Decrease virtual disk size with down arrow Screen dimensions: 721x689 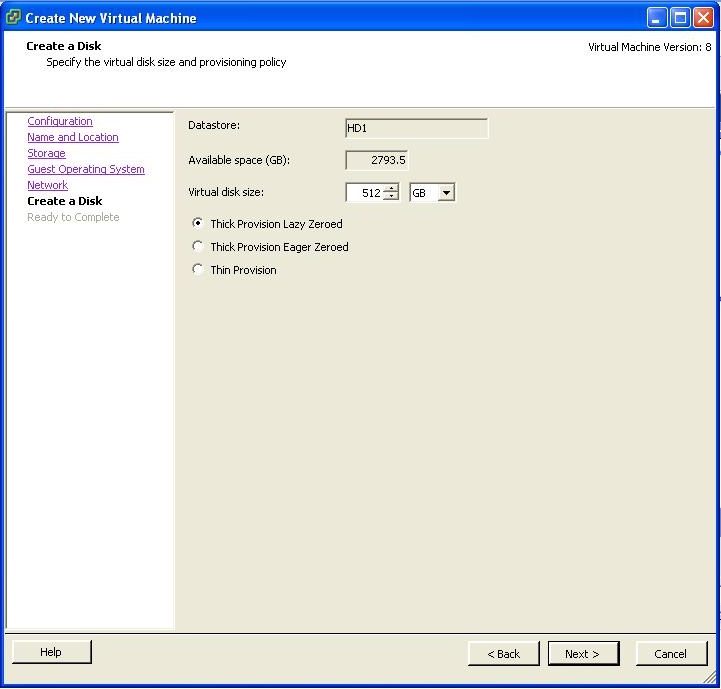391,197
